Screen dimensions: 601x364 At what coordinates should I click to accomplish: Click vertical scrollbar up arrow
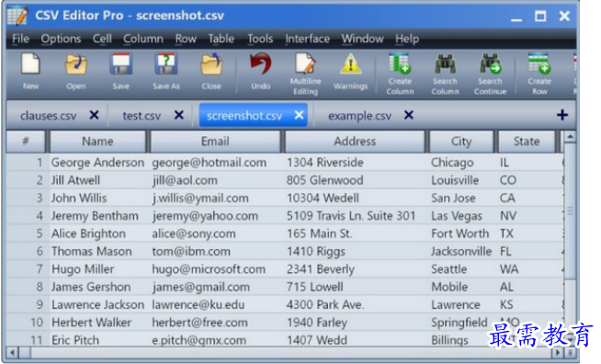tap(570, 137)
